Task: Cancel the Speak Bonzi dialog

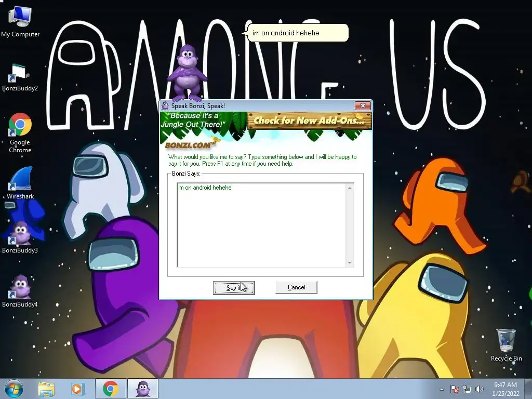Action: [296, 287]
